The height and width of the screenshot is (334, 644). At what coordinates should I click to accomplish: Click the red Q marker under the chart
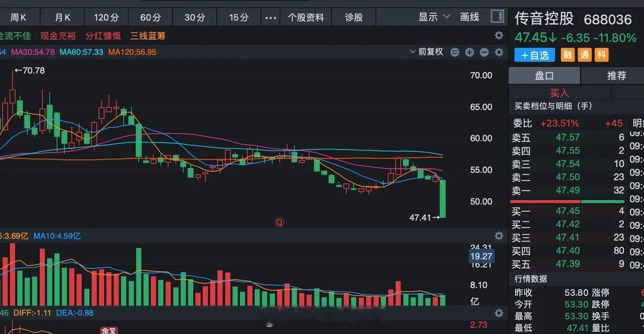pyautogui.click(x=279, y=222)
